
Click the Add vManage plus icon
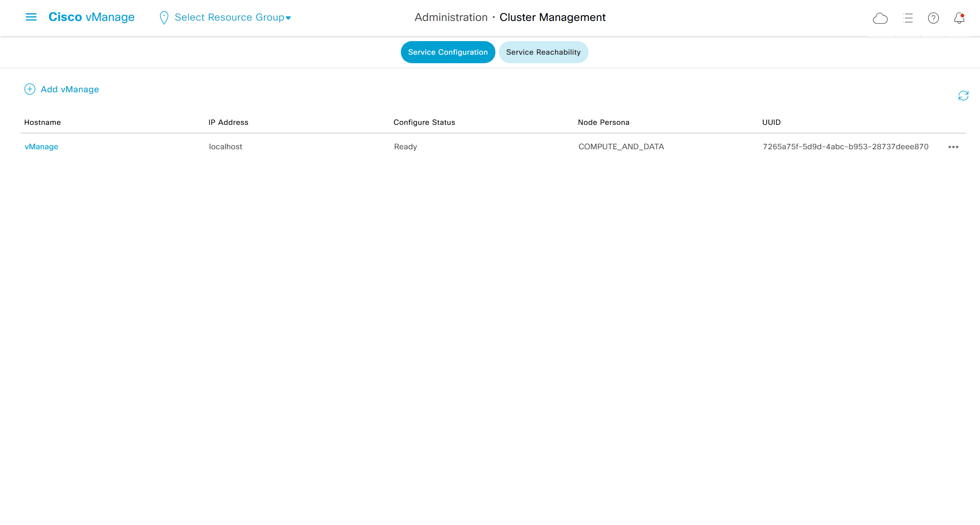click(x=30, y=89)
